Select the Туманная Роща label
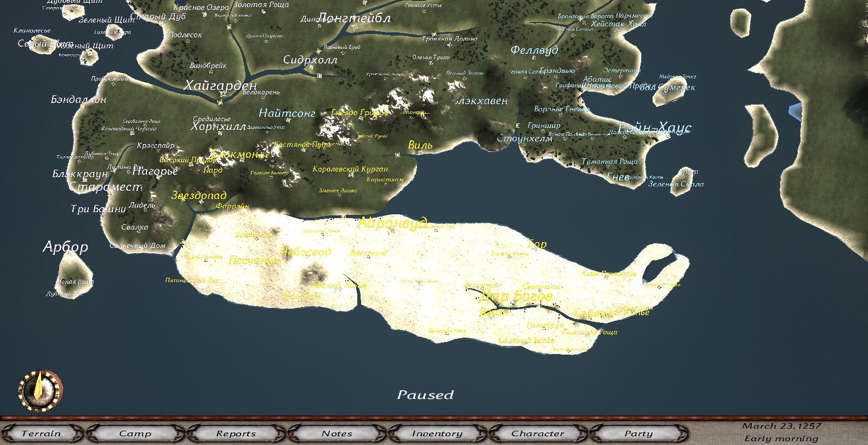 [609, 162]
